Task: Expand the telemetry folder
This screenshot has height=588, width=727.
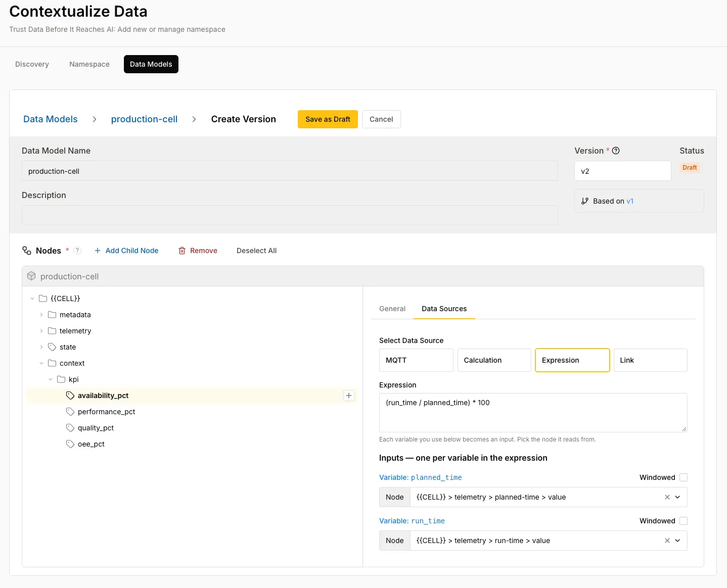Action: pos(41,331)
